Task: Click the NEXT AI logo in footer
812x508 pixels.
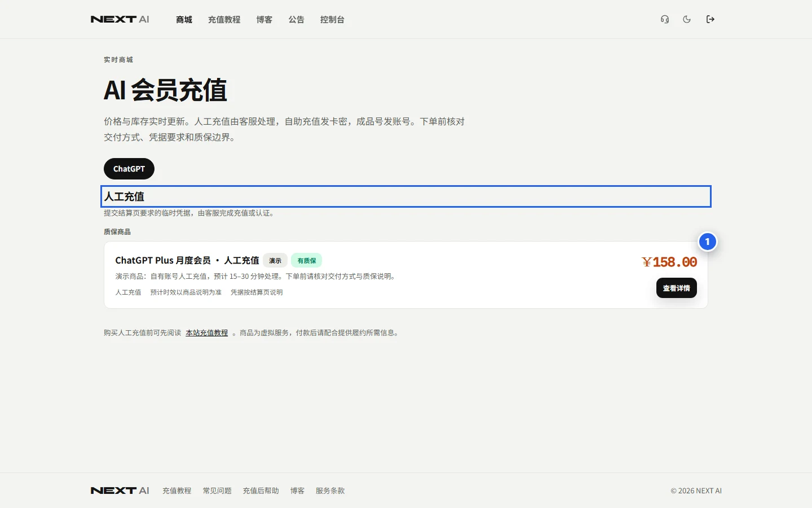Action: click(x=120, y=491)
